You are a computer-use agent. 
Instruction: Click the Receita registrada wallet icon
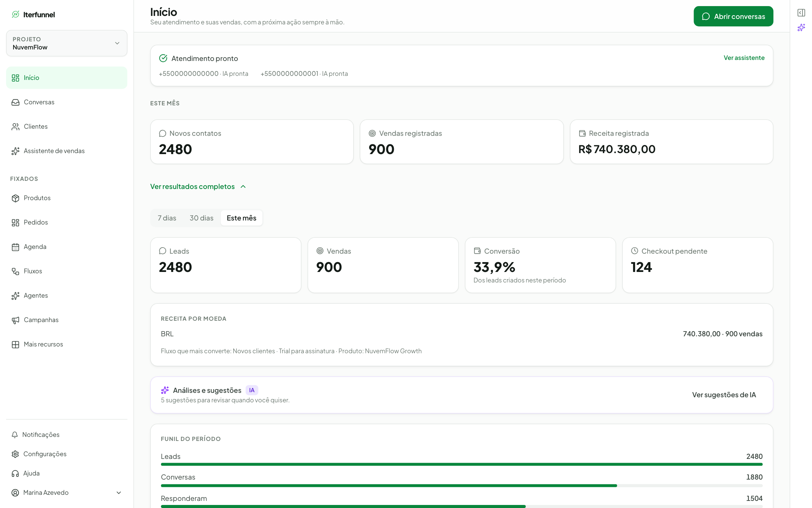(x=582, y=133)
